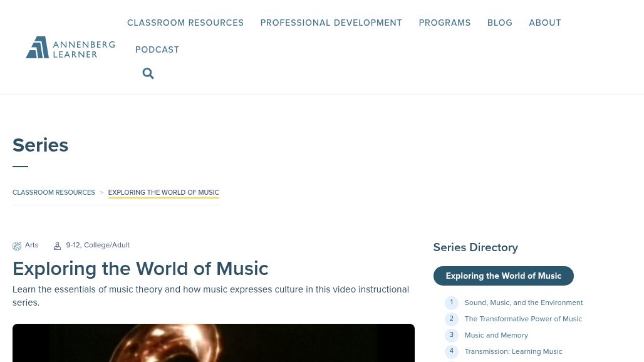Open the Programs menu
The height and width of the screenshot is (362, 644).
coord(444,23)
